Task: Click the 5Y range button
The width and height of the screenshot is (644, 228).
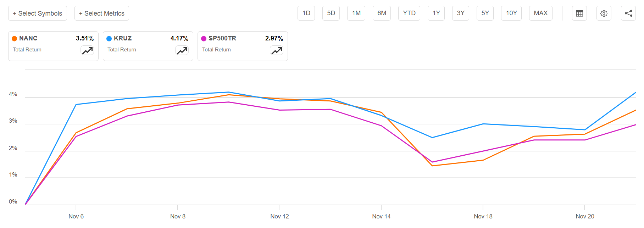Action: [x=485, y=13]
